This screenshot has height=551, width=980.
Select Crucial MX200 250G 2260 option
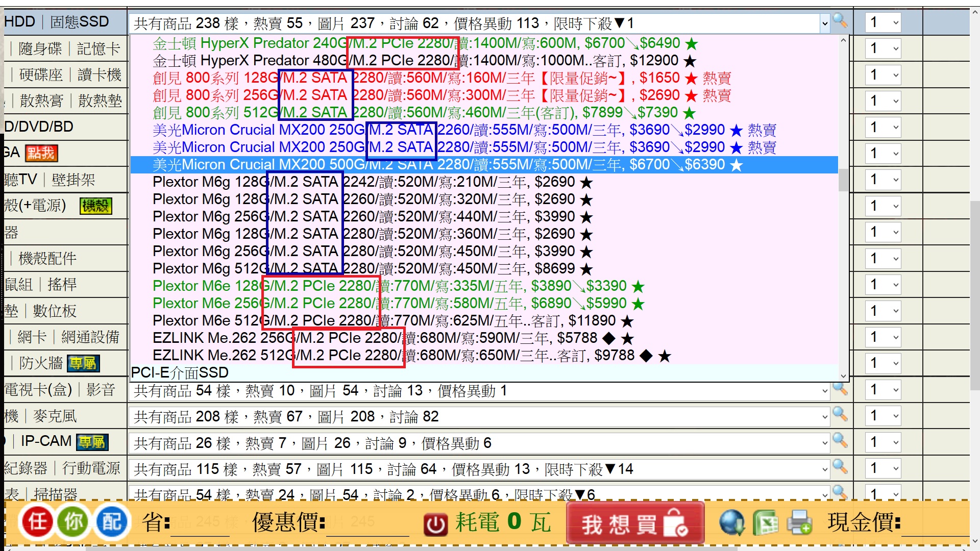pos(484,130)
